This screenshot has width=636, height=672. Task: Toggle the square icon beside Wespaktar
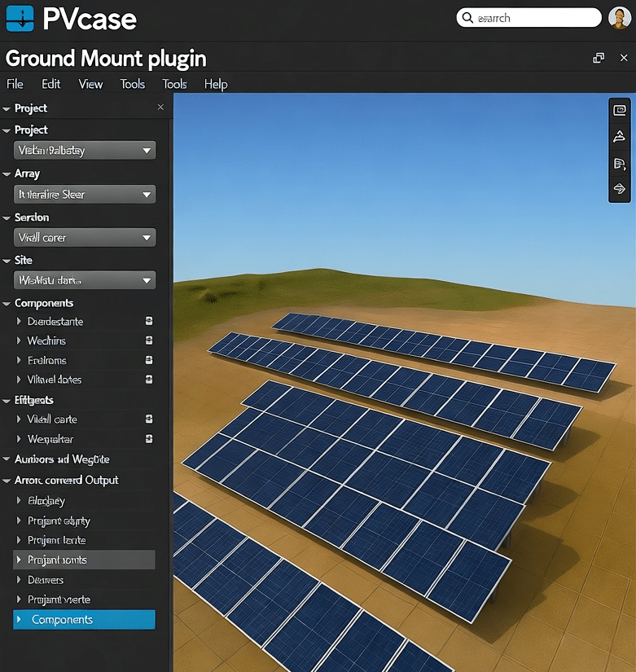[149, 439]
